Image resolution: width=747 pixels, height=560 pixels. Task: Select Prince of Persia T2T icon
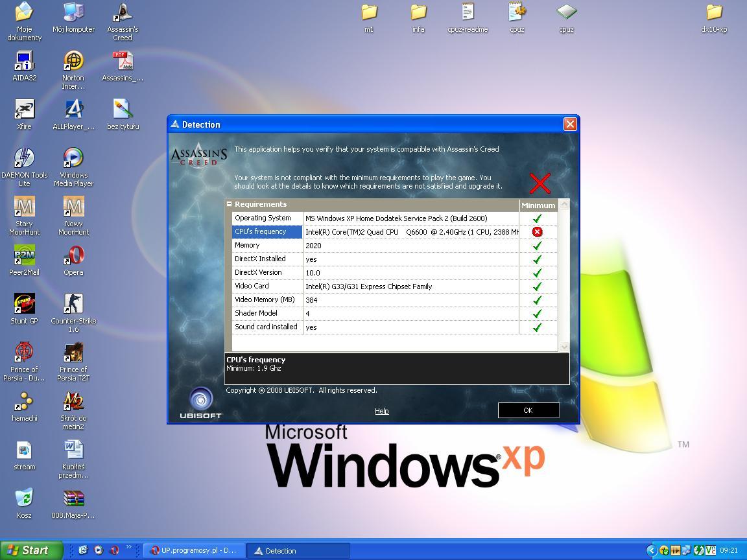[x=73, y=362]
